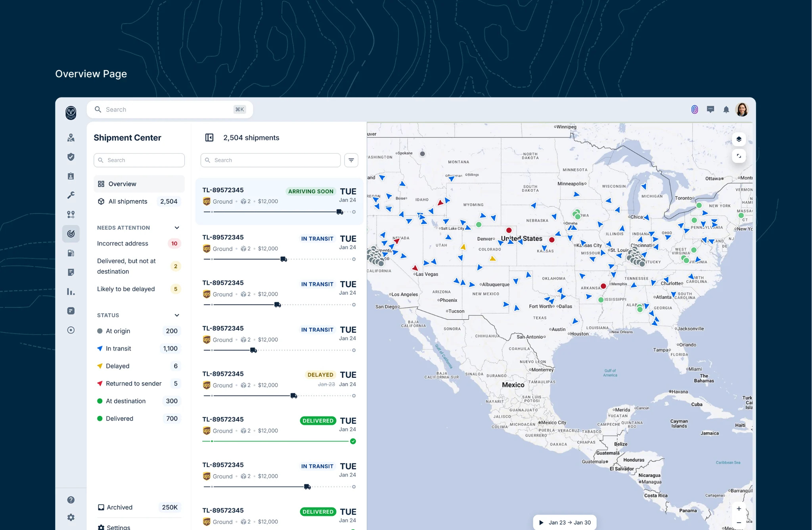Click the red marker near Memphis on map
The width and height of the screenshot is (812, 530).
point(603,286)
